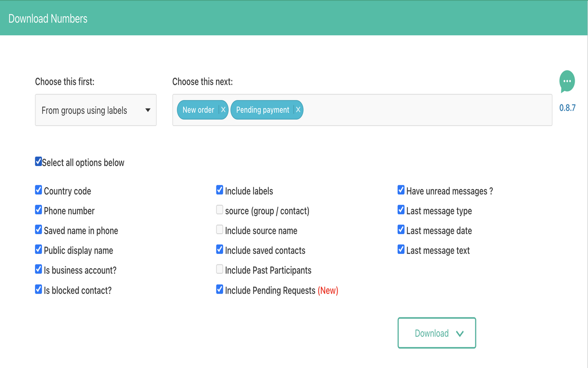Select the New order label chip
Image resolution: width=588 pixels, height=368 pixels.
(198, 110)
